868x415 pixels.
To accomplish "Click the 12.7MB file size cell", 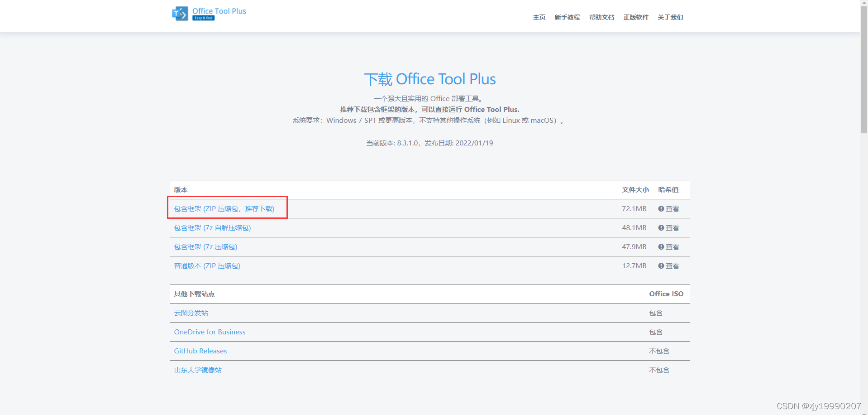I will click(634, 266).
